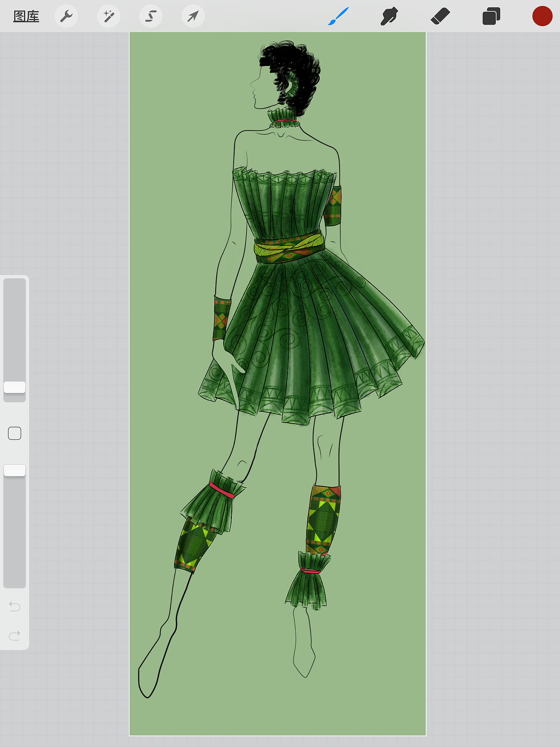Undo the last stroke
This screenshot has height=747, width=560.
pos(14,607)
